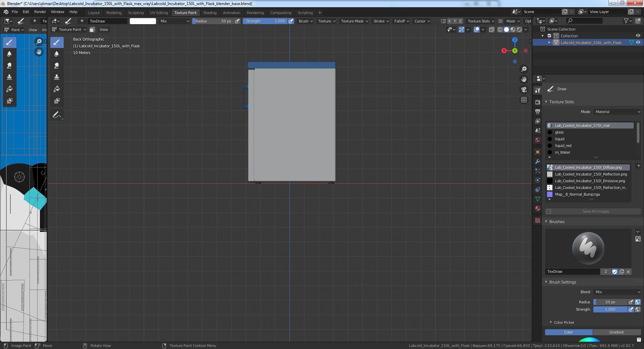Click the 3D viewport zoom magnifier gizmo

pyautogui.click(x=524, y=69)
